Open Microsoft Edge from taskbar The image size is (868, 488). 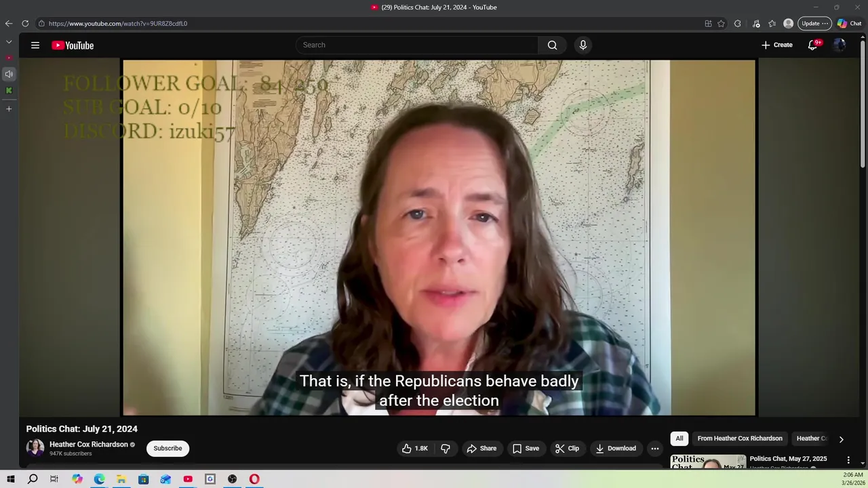pyautogui.click(x=99, y=479)
